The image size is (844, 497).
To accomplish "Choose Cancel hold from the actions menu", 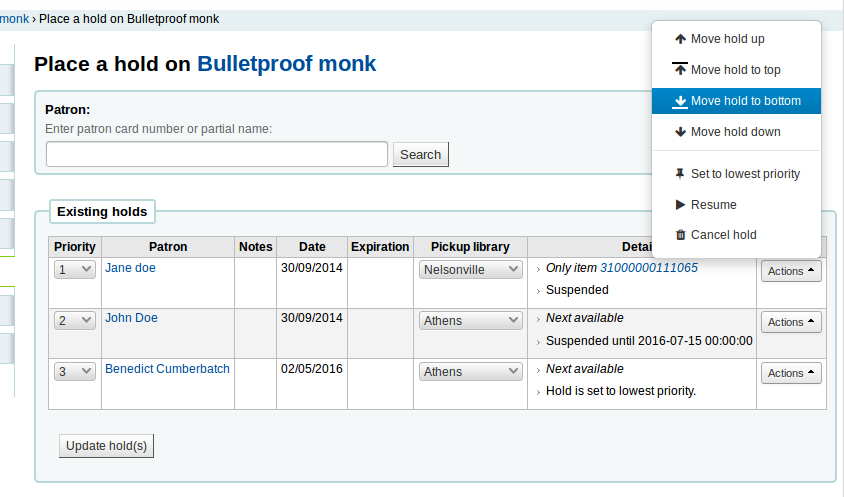I will click(723, 235).
